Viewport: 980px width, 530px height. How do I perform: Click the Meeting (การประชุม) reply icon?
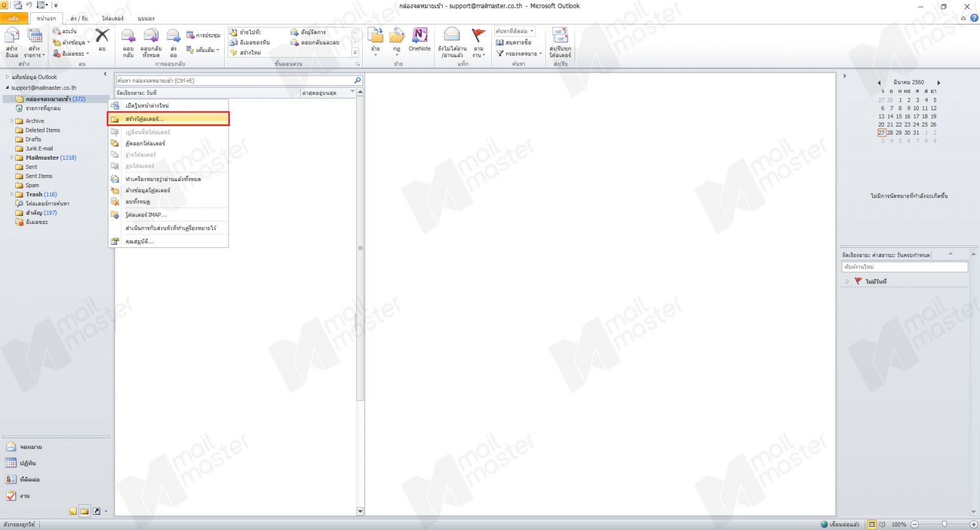(x=190, y=35)
